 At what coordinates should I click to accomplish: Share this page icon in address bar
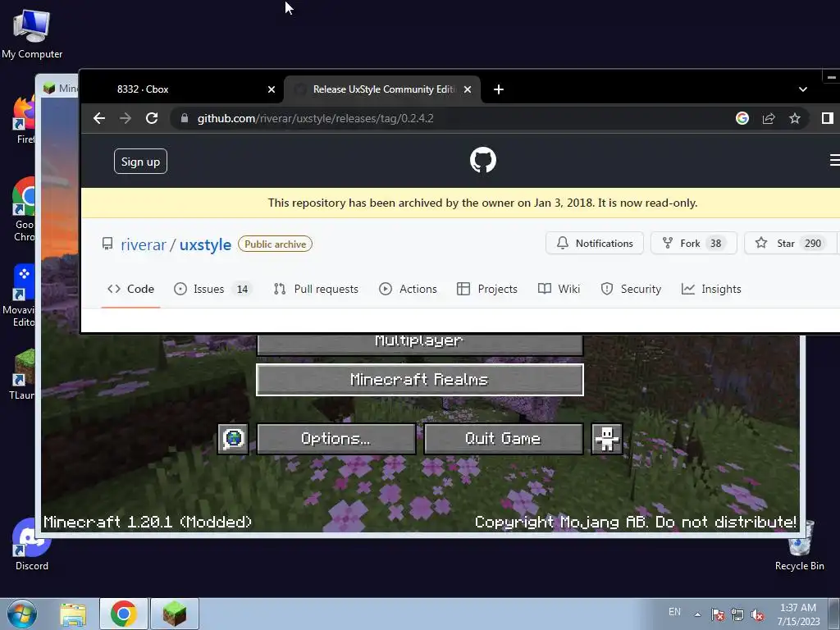tap(769, 118)
